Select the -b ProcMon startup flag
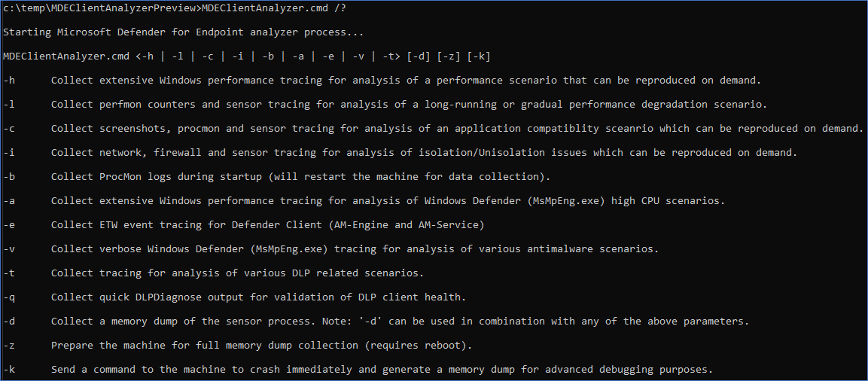 pos(9,177)
